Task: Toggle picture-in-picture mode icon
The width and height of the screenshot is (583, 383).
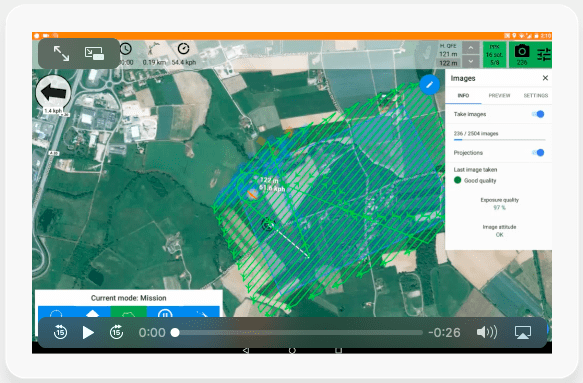Action: (94, 53)
